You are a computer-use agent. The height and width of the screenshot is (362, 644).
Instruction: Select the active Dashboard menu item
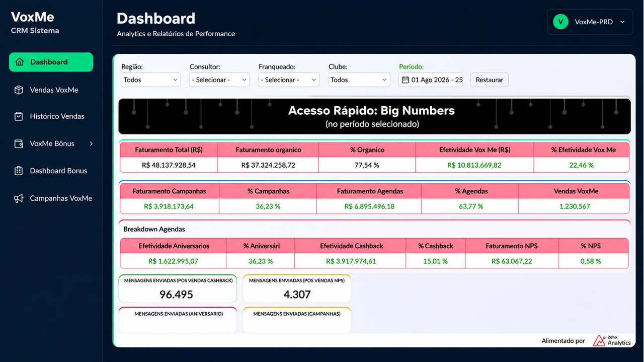point(51,62)
